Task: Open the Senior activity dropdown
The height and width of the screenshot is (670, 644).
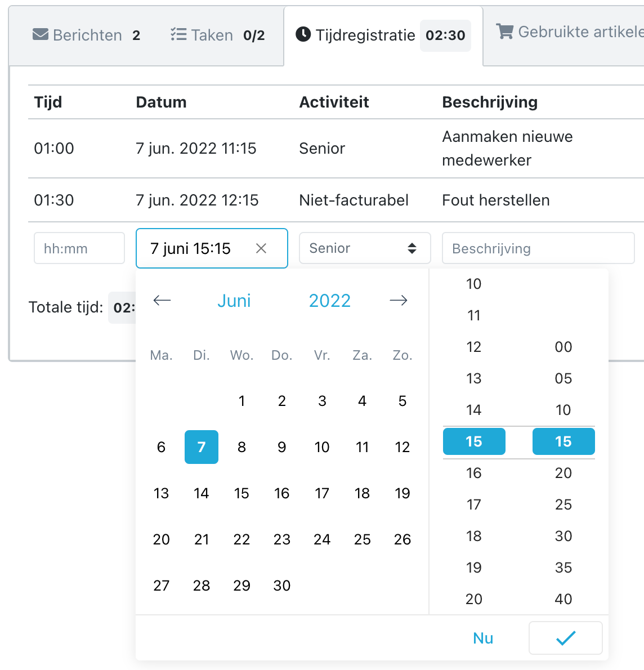Action: pos(365,248)
